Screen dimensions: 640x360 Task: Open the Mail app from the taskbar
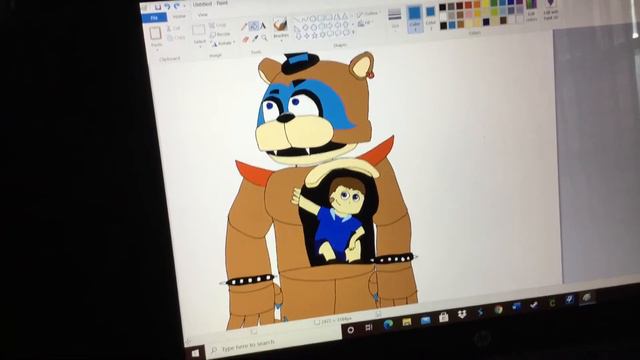pos(425,320)
